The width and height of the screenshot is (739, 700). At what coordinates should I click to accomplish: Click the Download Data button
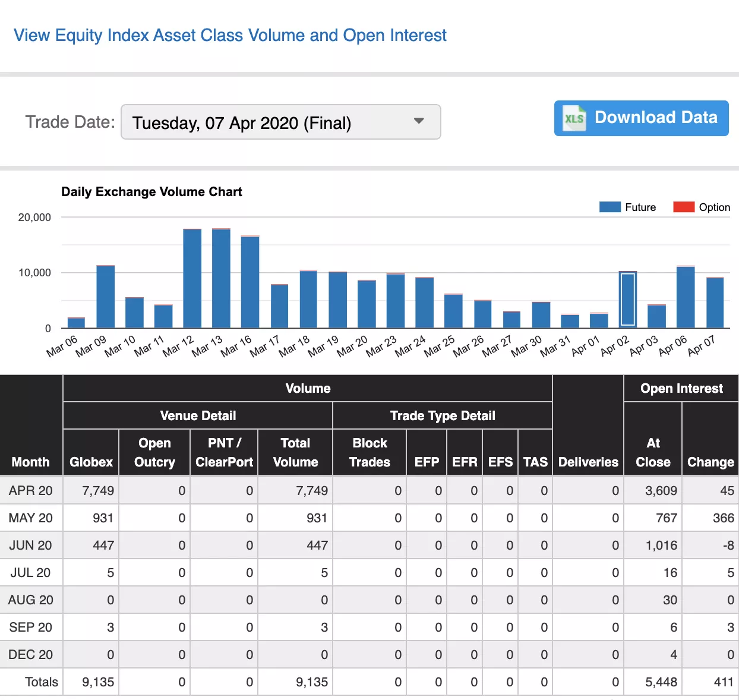(x=641, y=118)
